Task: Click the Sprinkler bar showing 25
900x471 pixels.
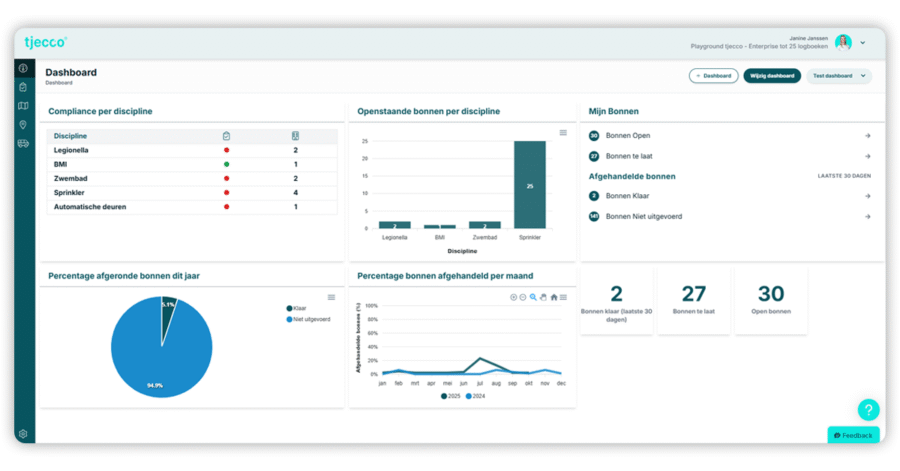Action: (530, 185)
